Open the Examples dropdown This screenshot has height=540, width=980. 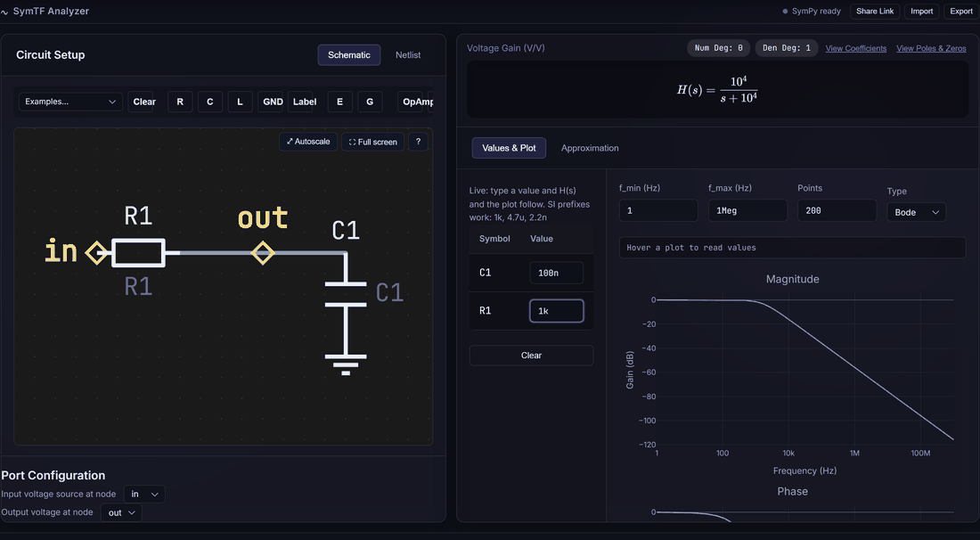[70, 102]
